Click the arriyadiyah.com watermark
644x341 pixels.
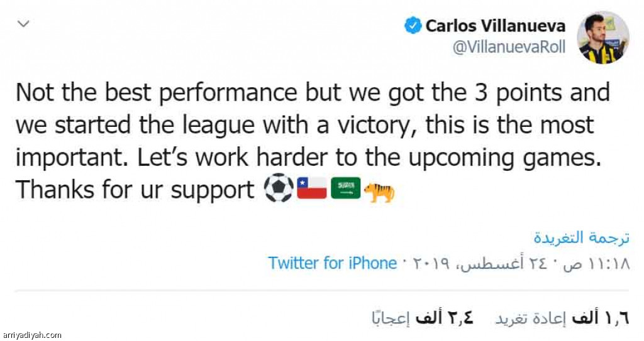[x=32, y=335]
